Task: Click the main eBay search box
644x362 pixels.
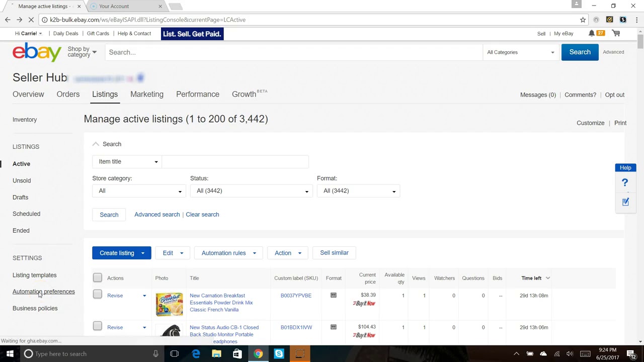Action: 294,52
